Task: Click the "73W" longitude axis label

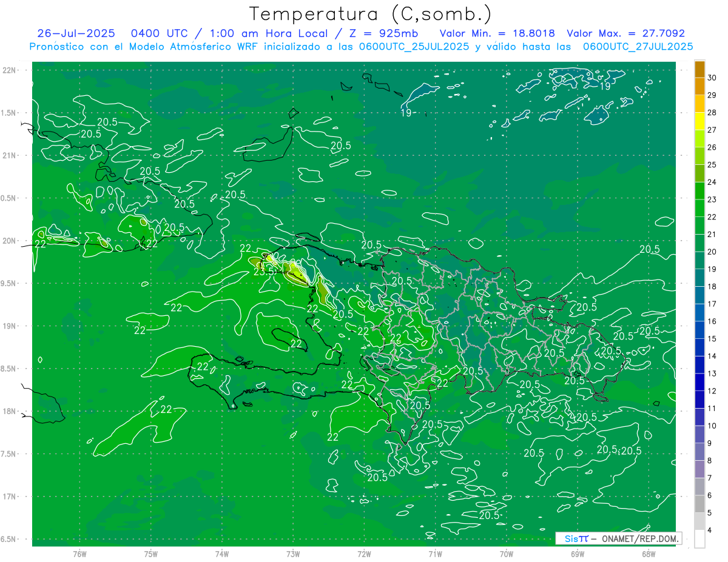Action: (293, 554)
